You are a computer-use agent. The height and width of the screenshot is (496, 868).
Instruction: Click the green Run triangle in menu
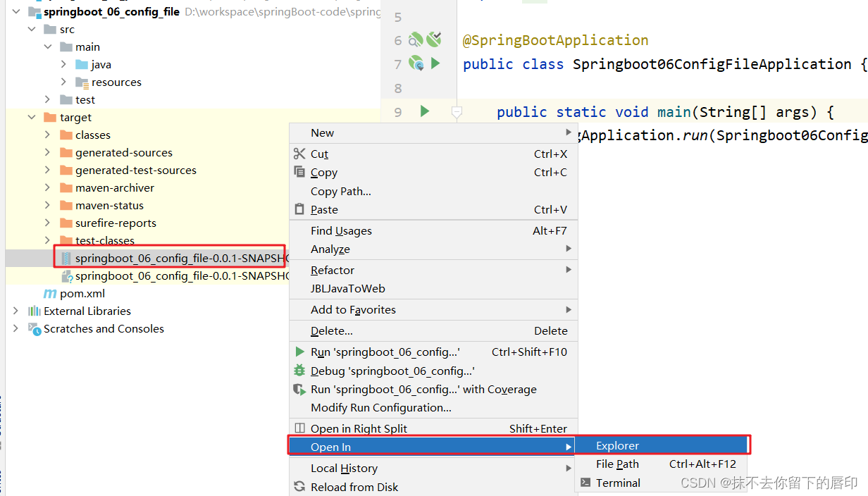click(x=299, y=352)
